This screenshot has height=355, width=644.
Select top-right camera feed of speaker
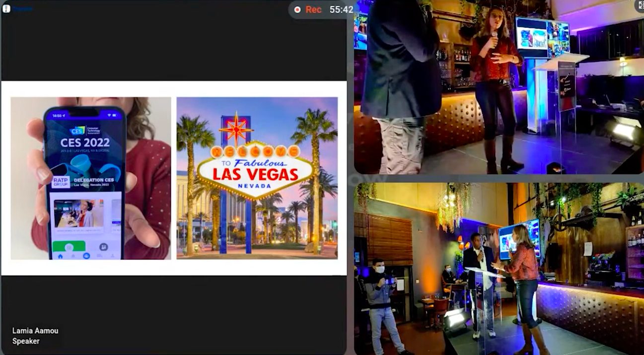click(x=499, y=87)
